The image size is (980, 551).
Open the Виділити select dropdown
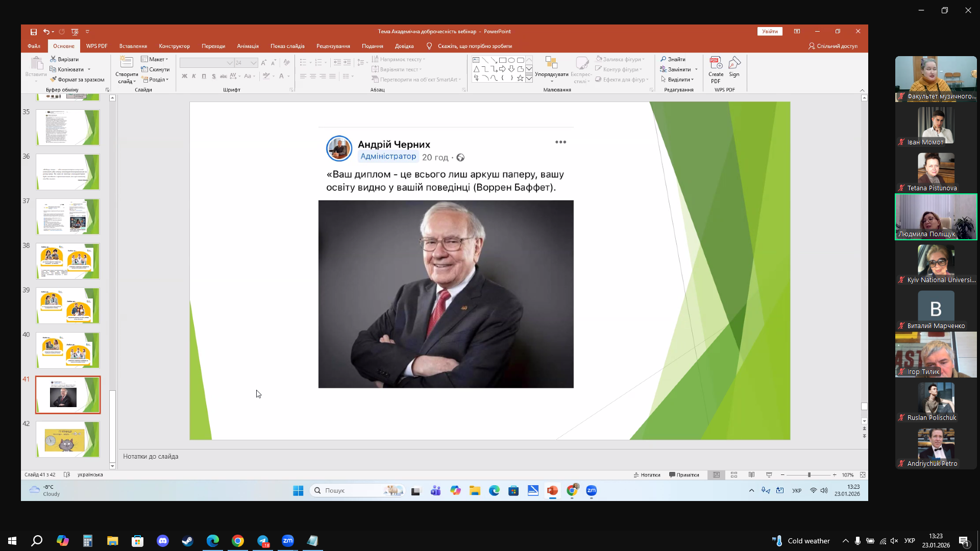(x=677, y=80)
